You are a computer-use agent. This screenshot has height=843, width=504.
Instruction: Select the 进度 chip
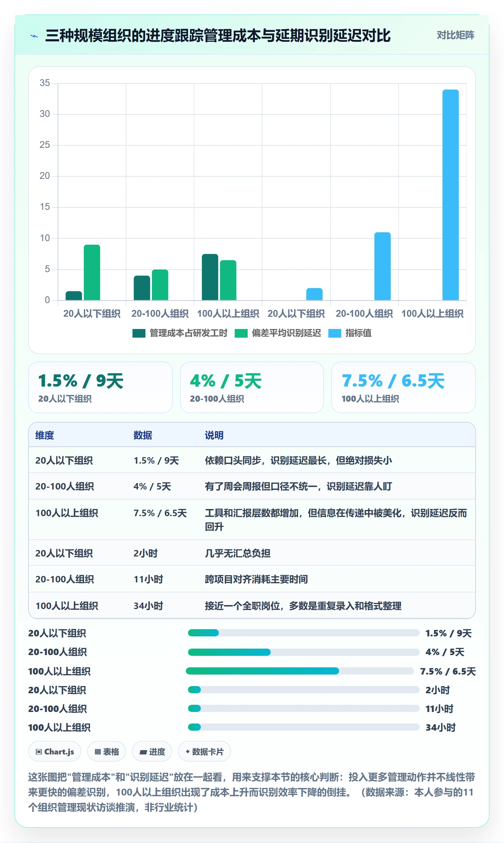pyautogui.click(x=152, y=752)
